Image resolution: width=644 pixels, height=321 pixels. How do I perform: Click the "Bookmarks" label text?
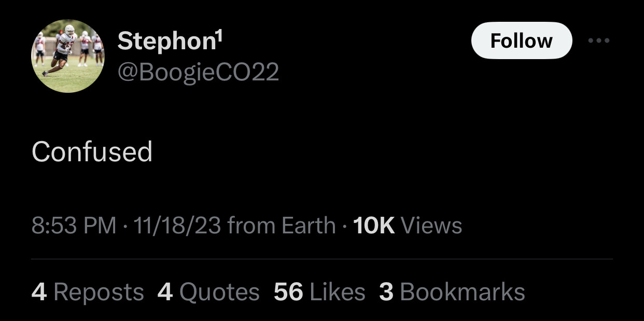pos(463,292)
